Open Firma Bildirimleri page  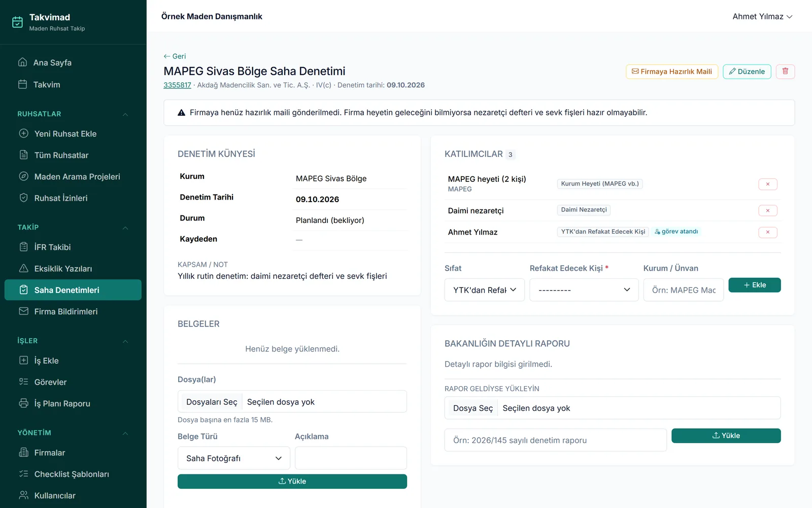pyautogui.click(x=73, y=311)
